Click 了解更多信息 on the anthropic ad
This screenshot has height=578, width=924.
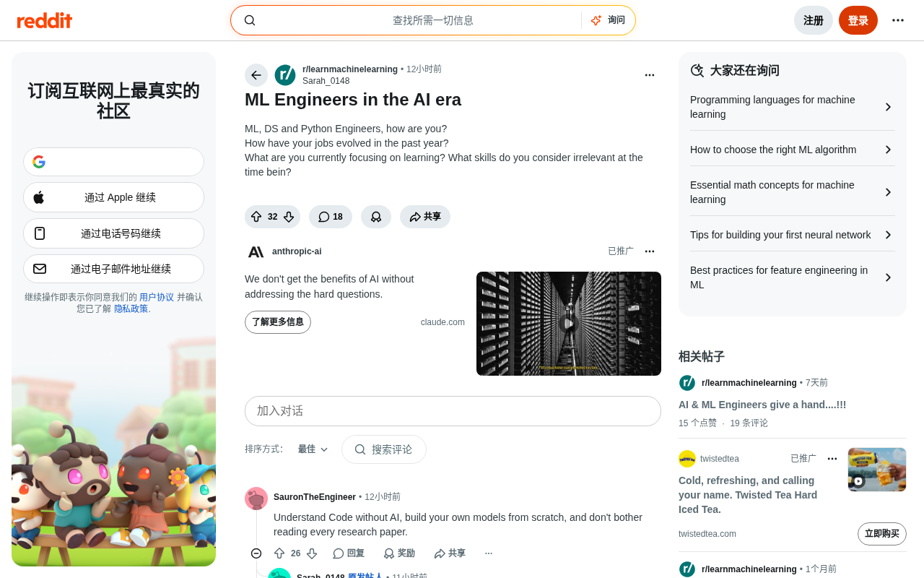(278, 322)
